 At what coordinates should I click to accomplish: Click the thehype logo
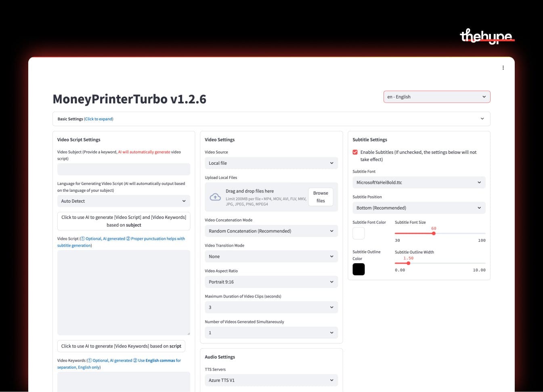point(487,36)
